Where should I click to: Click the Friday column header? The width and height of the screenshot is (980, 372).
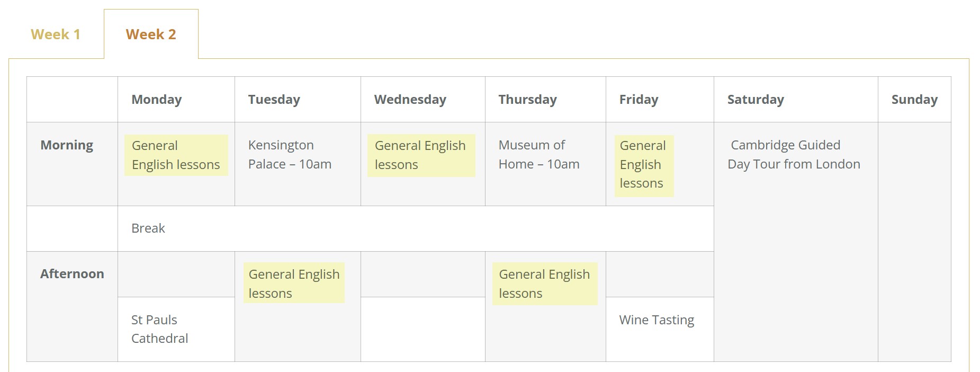[639, 100]
